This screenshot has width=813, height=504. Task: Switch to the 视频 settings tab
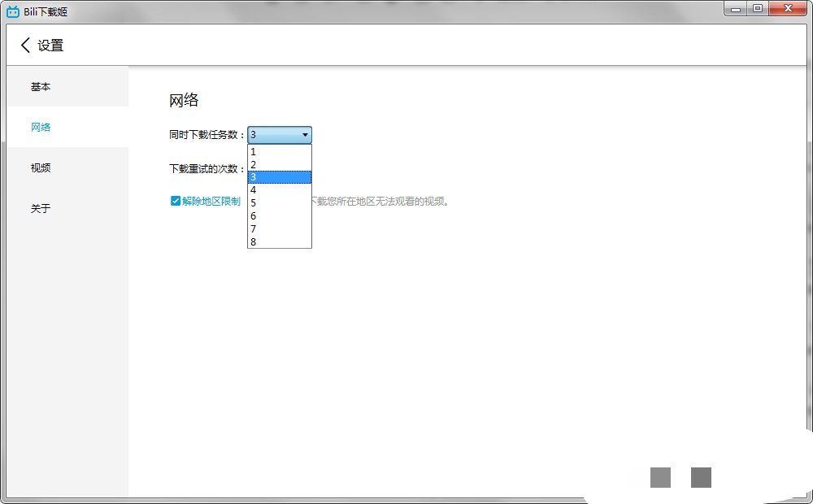tap(67, 167)
